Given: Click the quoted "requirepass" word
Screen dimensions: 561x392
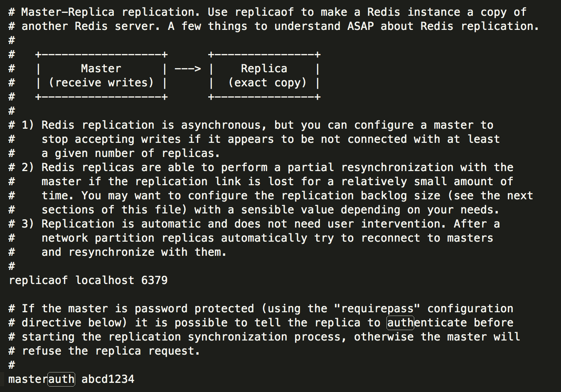Looking at the screenshot, I should [377, 309].
